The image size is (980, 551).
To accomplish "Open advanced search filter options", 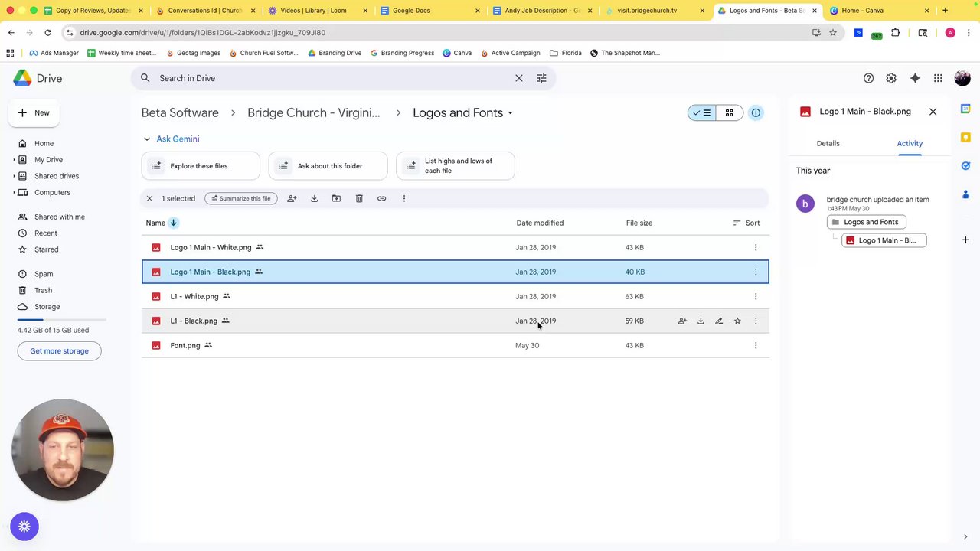I will (x=541, y=78).
